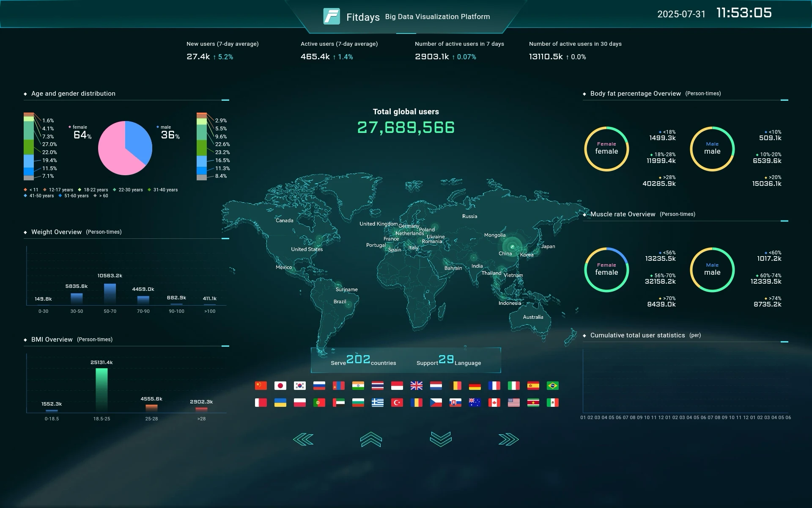Click the China hotspot label on map
This screenshot has width=812, height=508.
505,254
